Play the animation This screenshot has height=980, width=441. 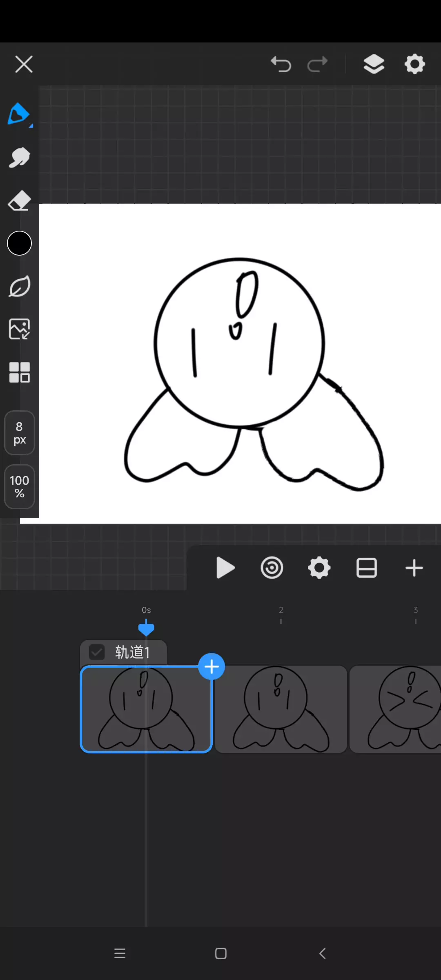[x=225, y=568]
